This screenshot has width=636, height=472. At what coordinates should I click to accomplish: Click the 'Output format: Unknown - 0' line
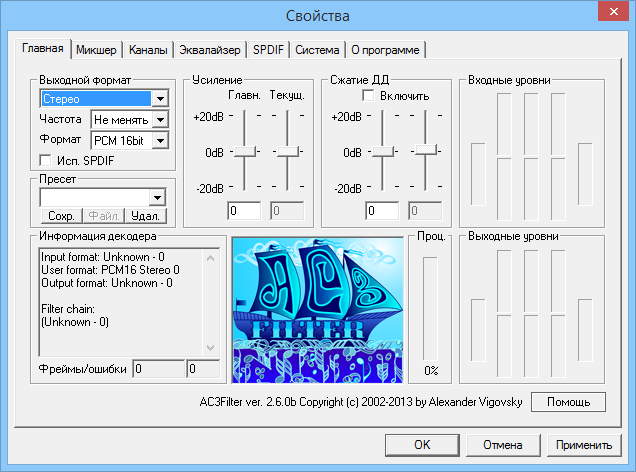tap(107, 283)
